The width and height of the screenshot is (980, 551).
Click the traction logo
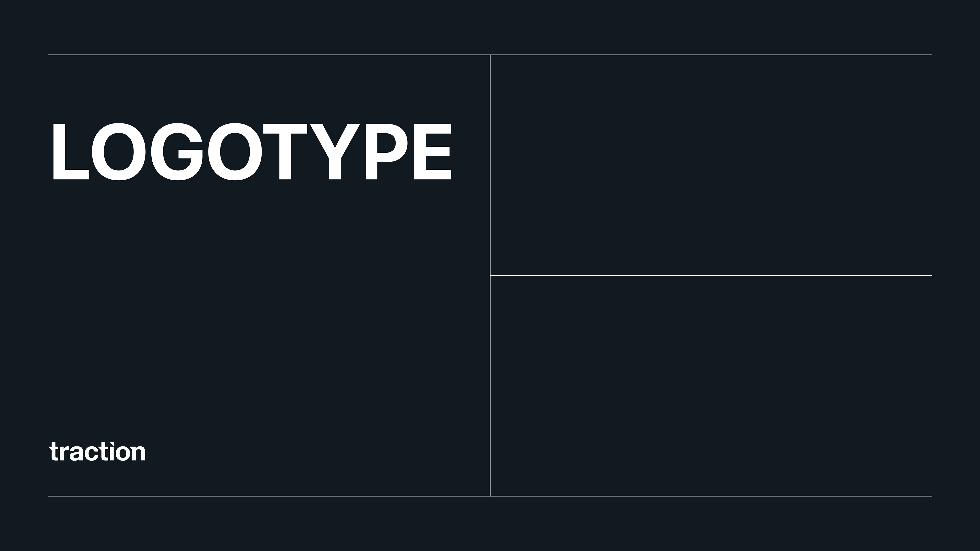point(97,451)
